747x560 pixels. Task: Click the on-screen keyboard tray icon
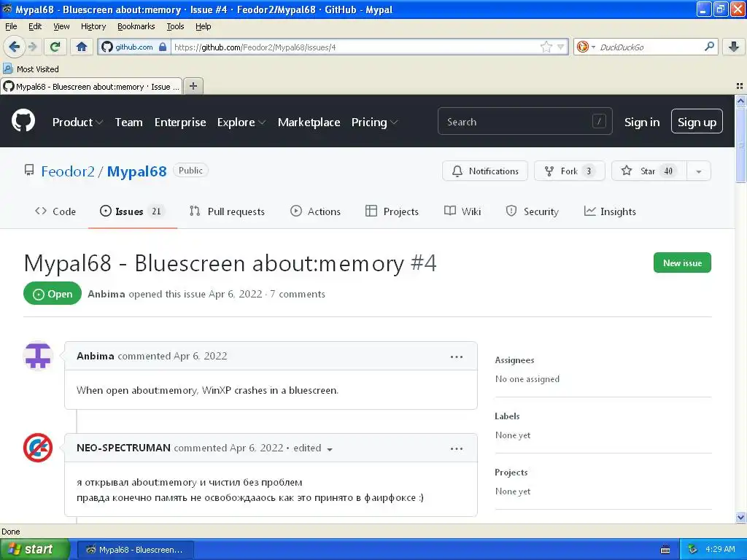coord(665,550)
